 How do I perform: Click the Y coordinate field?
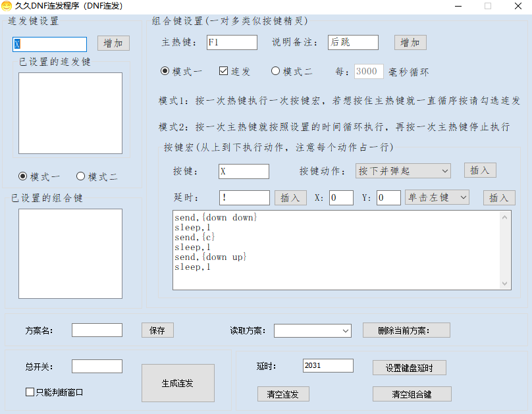click(x=388, y=197)
